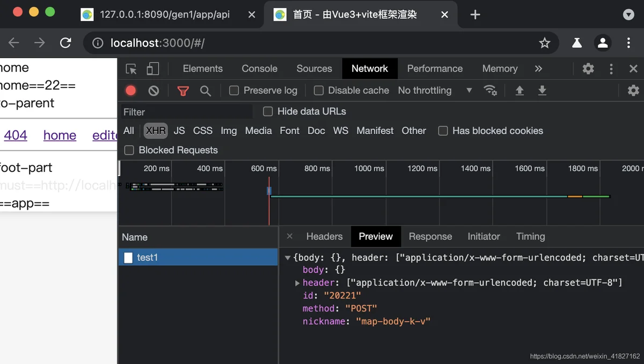Check the Disable cache option
Screen dimensions: 644x364
point(319,91)
